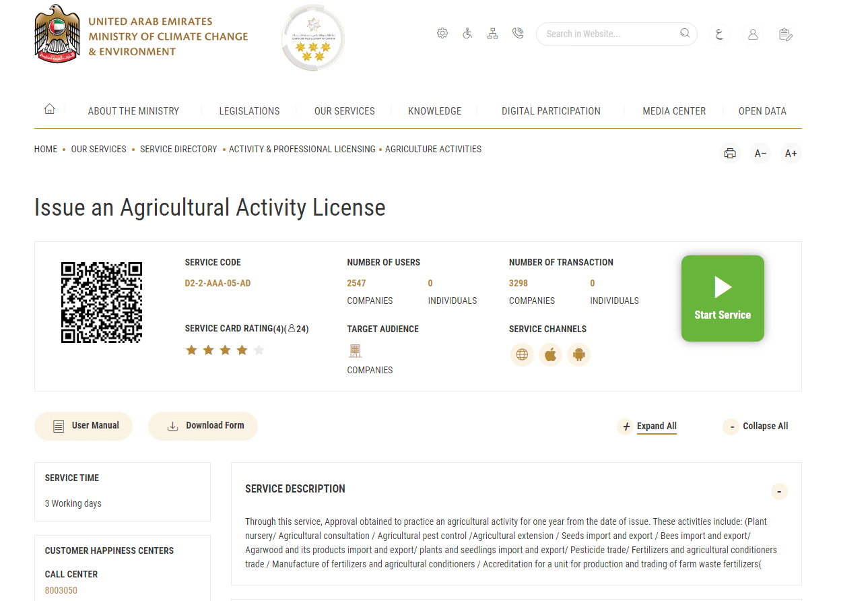Click the Apple iOS service channel icon

(x=550, y=354)
